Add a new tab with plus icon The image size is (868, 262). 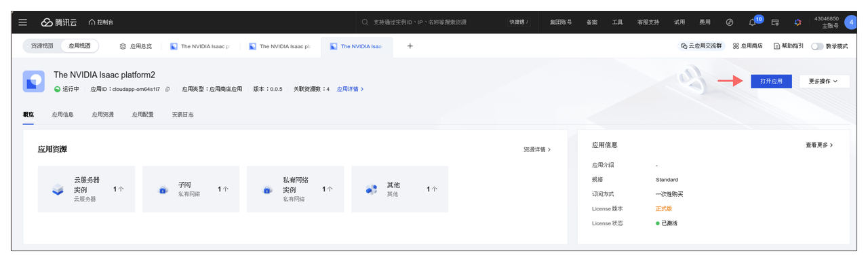pos(410,46)
